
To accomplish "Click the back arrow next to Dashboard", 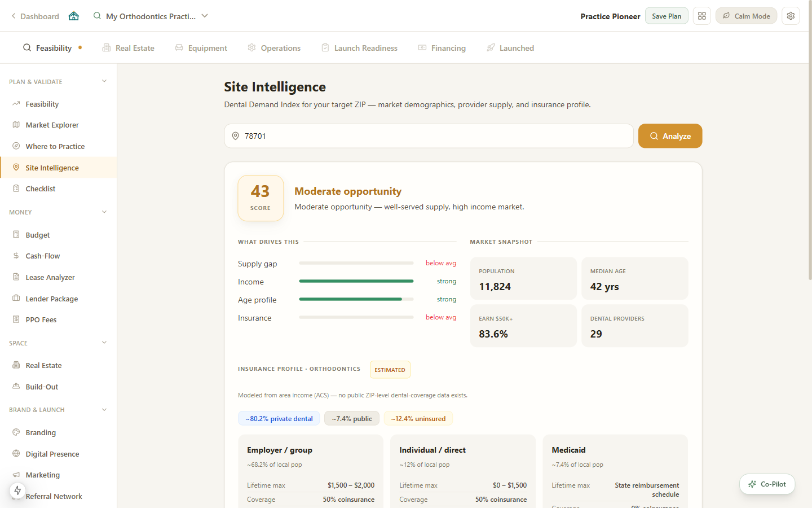I will [14, 16].
